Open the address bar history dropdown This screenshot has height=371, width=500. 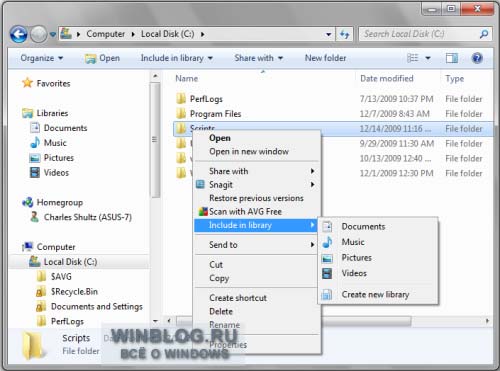[328, 34]
